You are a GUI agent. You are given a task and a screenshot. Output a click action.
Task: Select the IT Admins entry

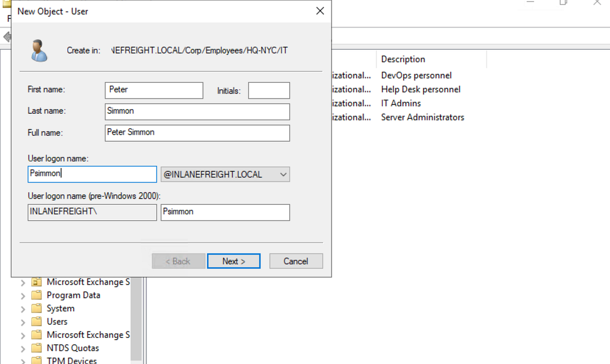point(401,103)
